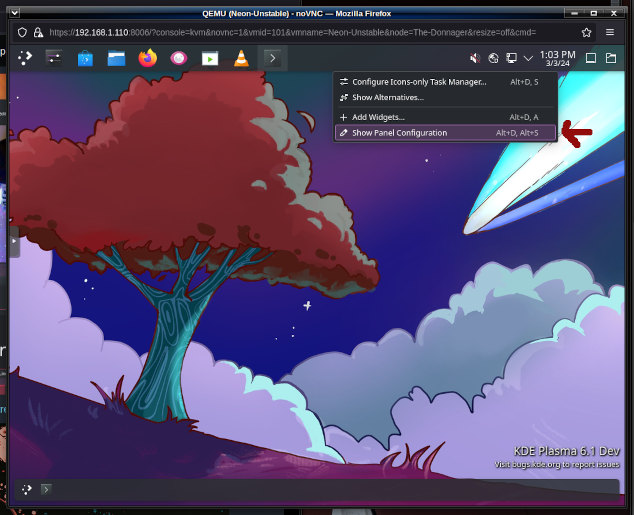Bookmark this page with the star icon

click(586, 32)
